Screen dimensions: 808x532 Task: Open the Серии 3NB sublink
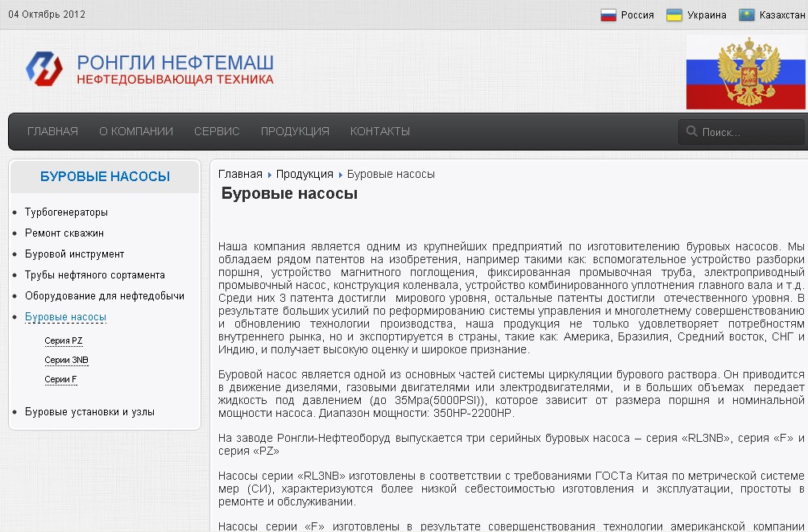pos(67,360)
